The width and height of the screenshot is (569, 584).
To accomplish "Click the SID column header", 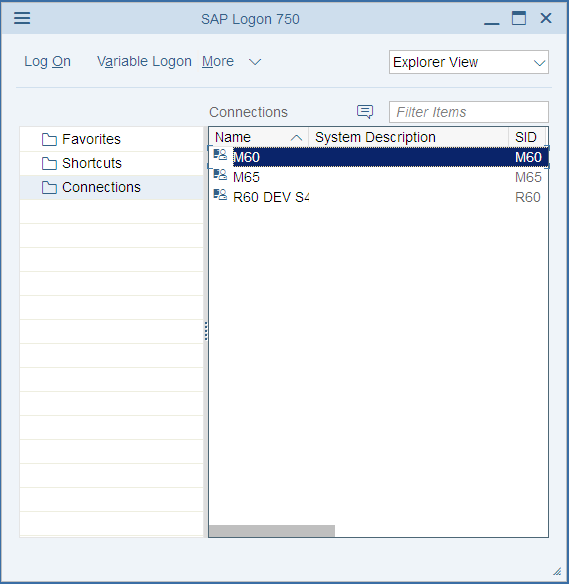I will pos(527,137).
